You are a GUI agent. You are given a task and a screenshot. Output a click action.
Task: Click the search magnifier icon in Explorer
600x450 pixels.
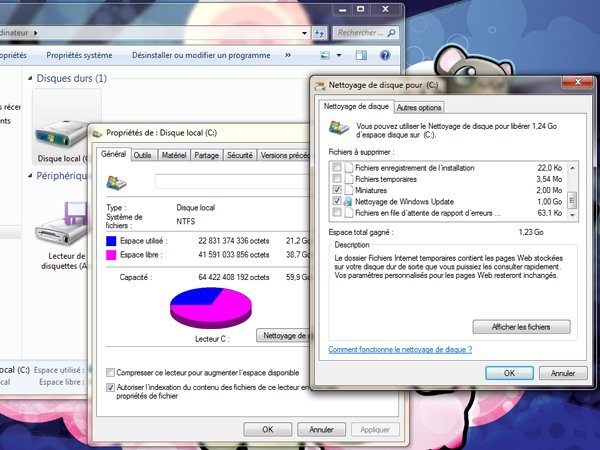point(391,33)
